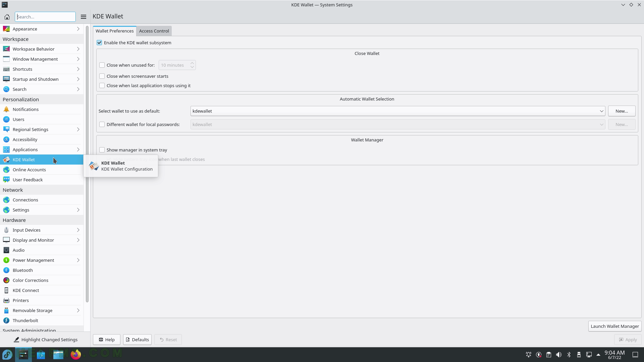Screen dimensions: 644x362
Task: Expand the Removable Storage chevron
Action: 78,310
